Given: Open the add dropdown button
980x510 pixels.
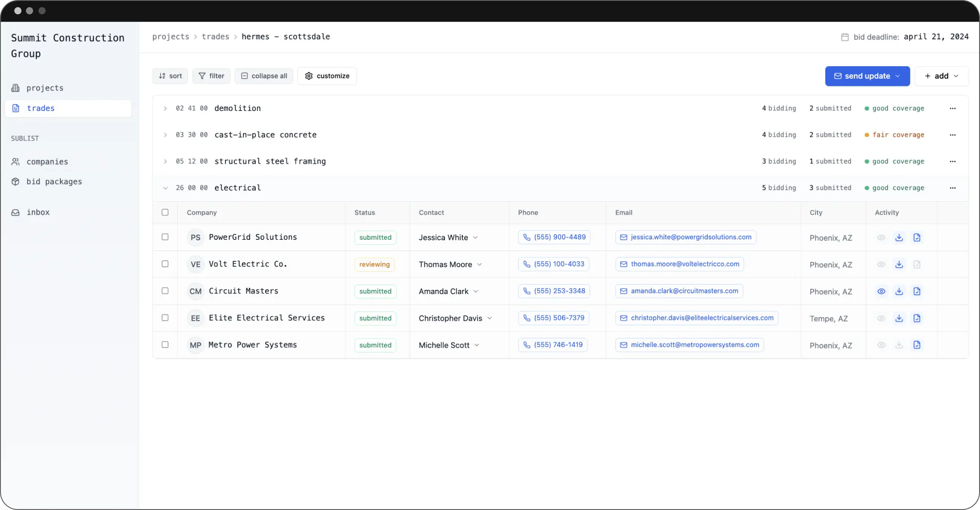Looking at the screenshot, I should 941,76.
